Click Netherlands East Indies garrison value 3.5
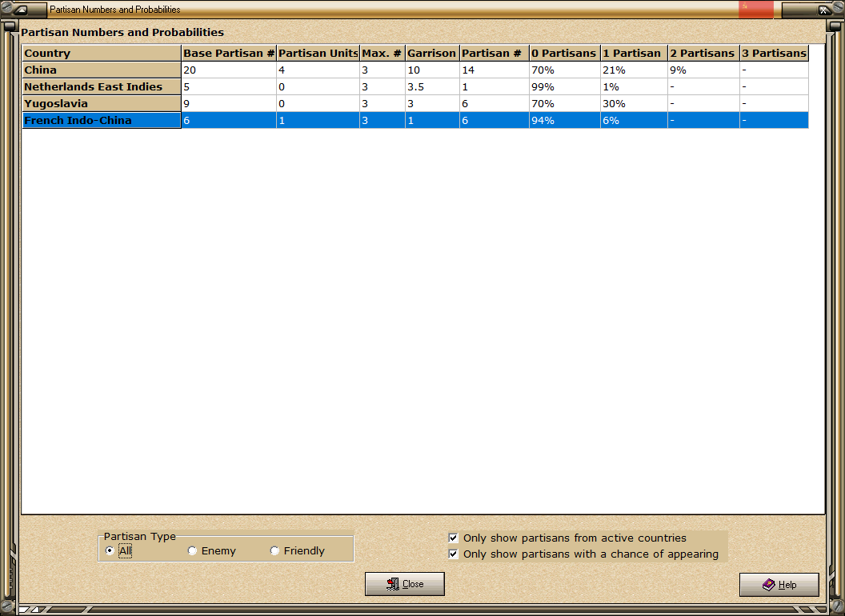The height and width of the screenshot is (616, 845). pyautogui.click(x=433, y=86)
